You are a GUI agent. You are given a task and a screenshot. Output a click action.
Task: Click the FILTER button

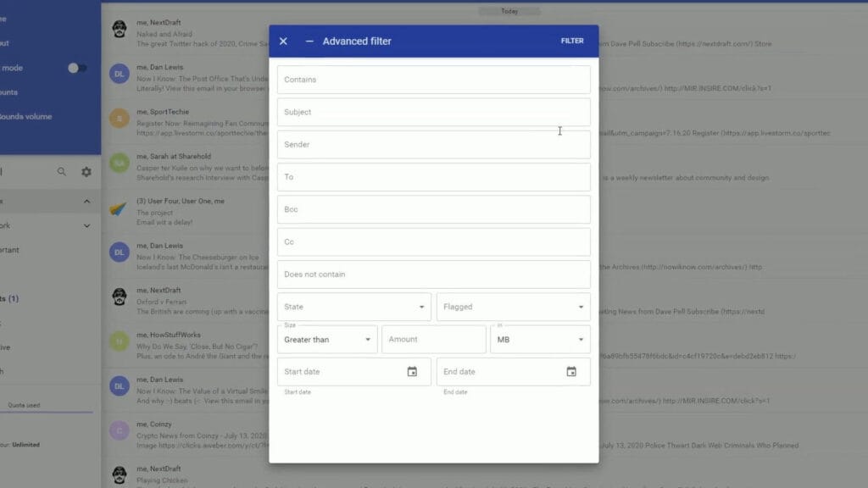(x=571, y=41)
